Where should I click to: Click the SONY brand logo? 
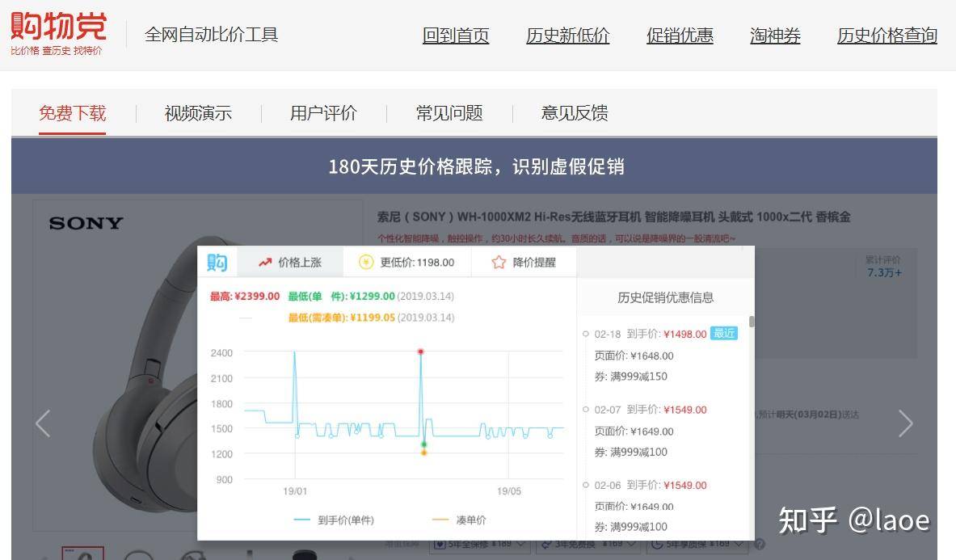click(x=86, y=223)
